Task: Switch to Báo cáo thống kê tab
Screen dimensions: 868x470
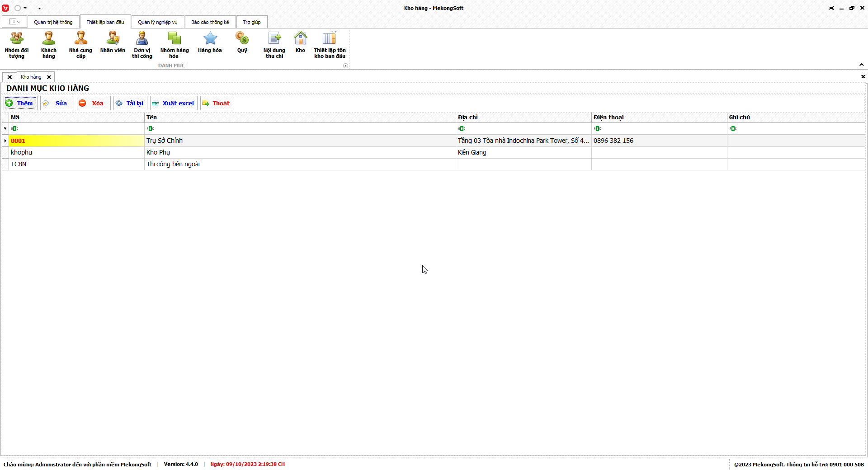Action: coord(210,22)
